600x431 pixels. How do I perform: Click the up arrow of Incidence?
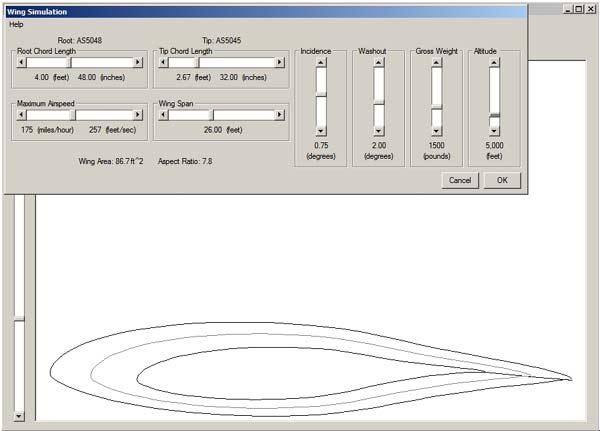click(x=321, y=62)
